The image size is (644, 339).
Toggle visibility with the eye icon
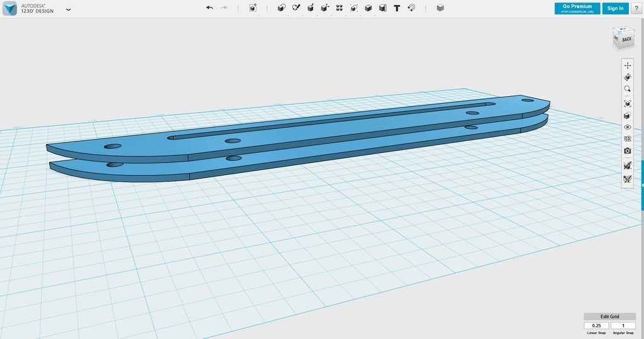point(627,127)
